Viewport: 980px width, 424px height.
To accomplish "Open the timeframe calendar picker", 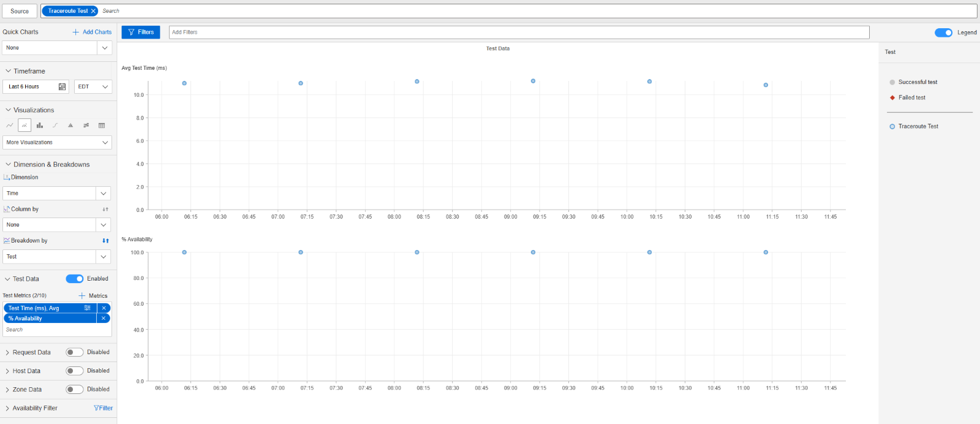I will tap(62, 87).
